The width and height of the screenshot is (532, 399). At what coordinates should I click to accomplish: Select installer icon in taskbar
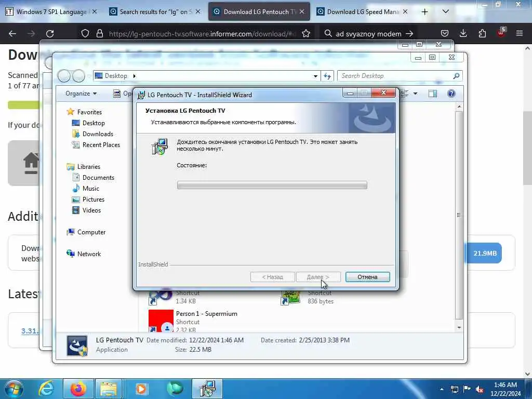[207, 389]
